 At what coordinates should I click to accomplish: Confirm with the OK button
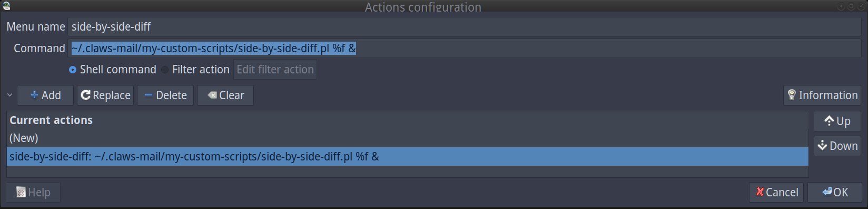click(x=835, y=192)
